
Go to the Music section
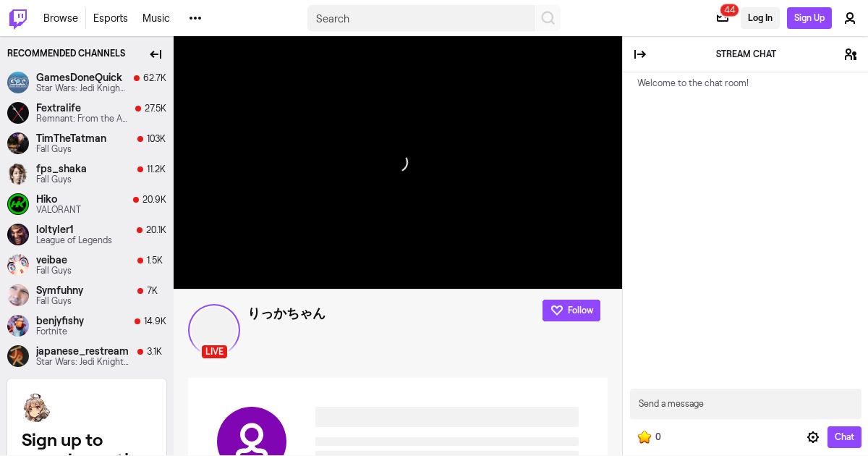pyautogui.click(x=156, y=18)
